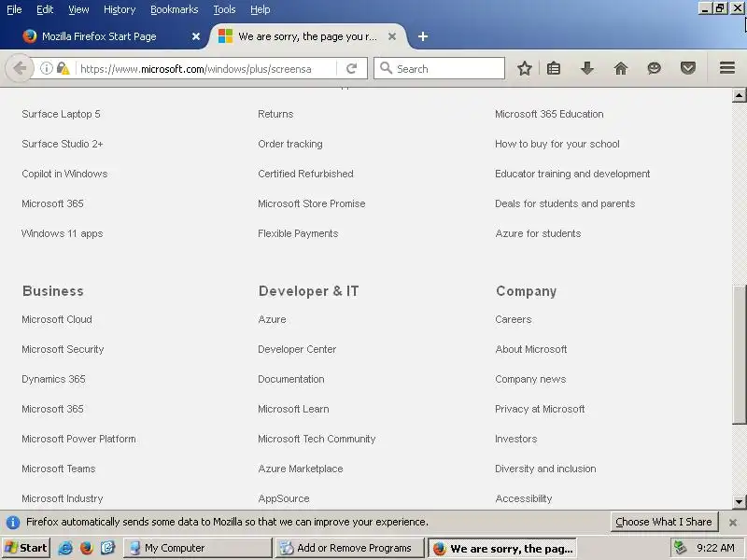Open a new tab with the plus button
The height and width of the screenshot is (560, 747).
pyautogui.click(x=423, y=36)
